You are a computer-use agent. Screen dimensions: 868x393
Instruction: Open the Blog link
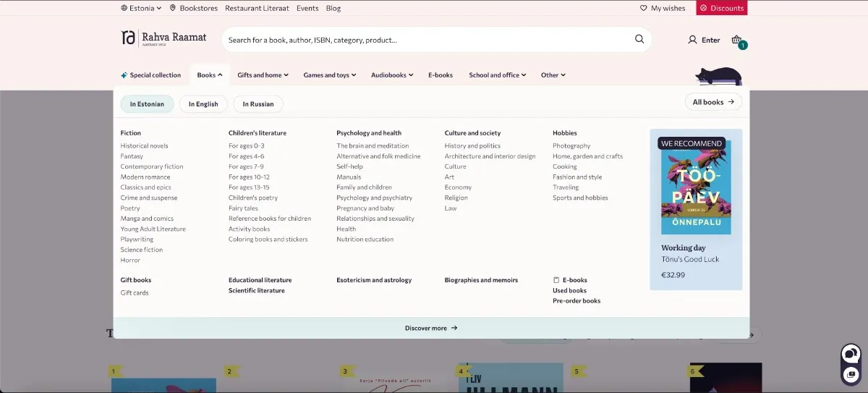tap(333, 8)
